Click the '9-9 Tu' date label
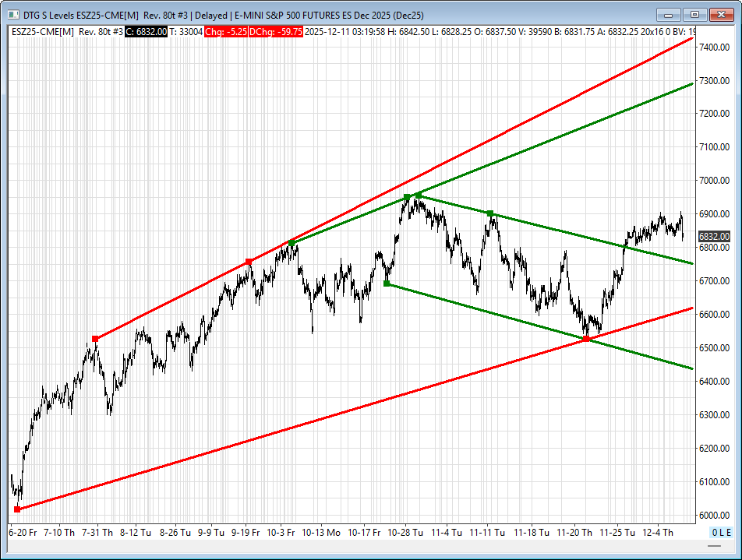 coord(210,533)
